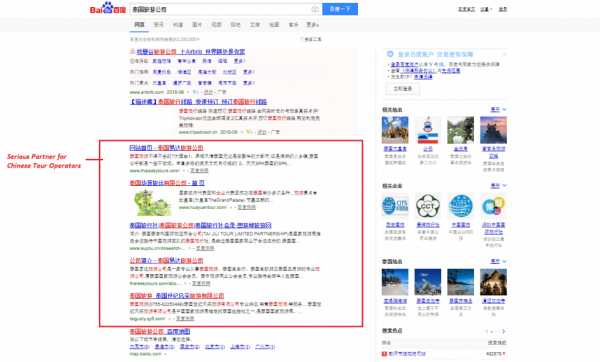
Task: Open the search tools filter
Action: click(310, 39)
